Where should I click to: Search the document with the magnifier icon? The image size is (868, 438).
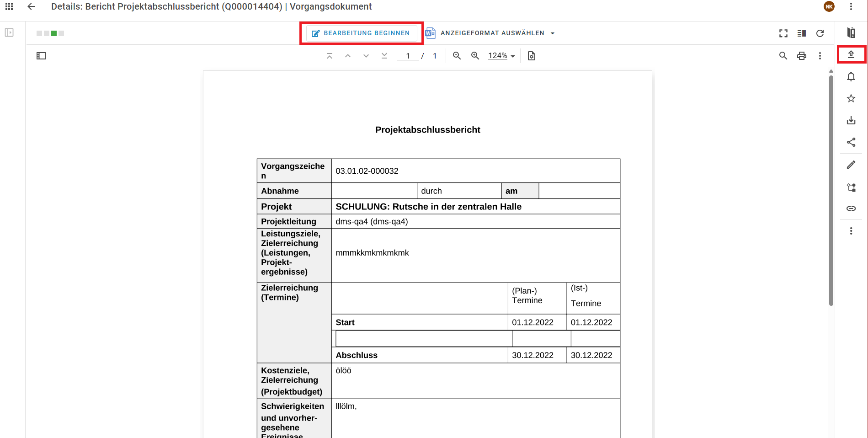(783, 56)
